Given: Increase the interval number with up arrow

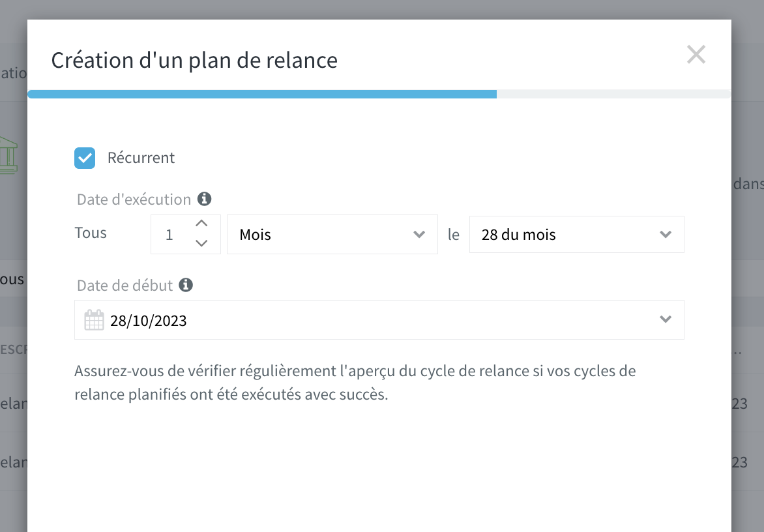Looking at the screenshot, I should tap(201, 224).
